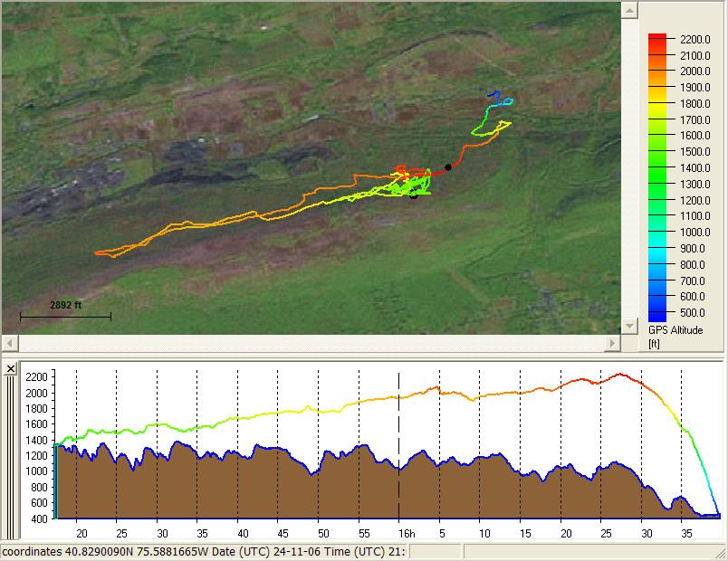The image size is (728, 561).
Task: Close the altitude profile panel
Action: (x=11, y=369)
